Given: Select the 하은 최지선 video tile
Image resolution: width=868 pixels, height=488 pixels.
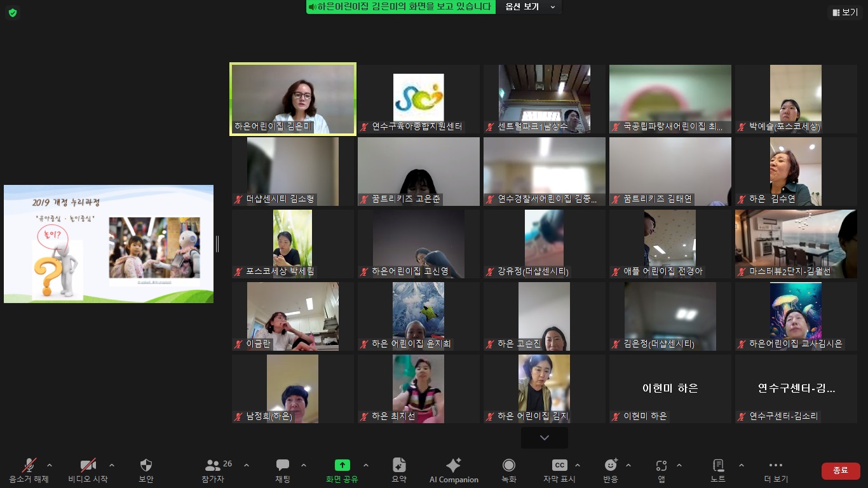Looking at the screenshot, I should point(419,389).
